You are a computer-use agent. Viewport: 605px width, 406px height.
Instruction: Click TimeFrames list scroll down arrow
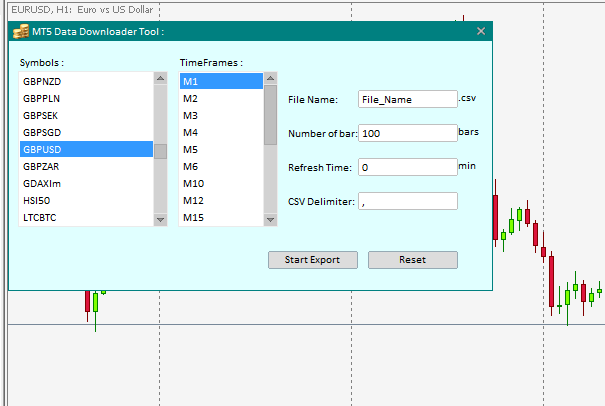(x=270, y=220)
